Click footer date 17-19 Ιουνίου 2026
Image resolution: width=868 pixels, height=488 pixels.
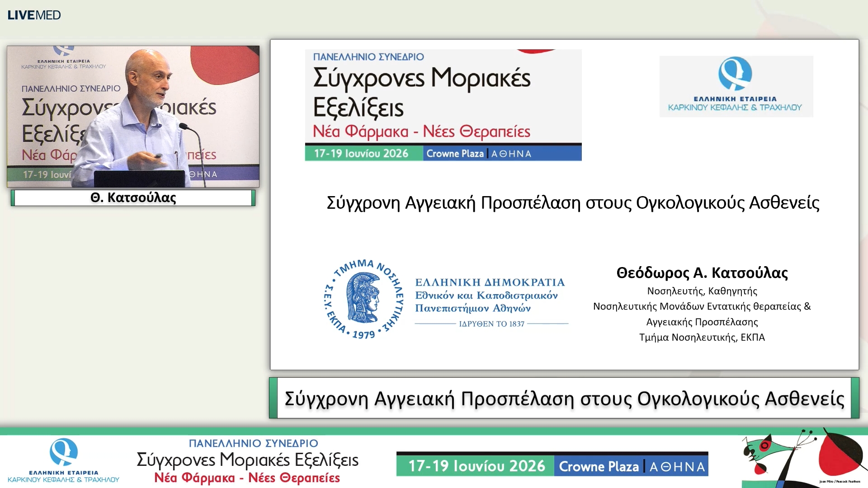tap(476, 466)
